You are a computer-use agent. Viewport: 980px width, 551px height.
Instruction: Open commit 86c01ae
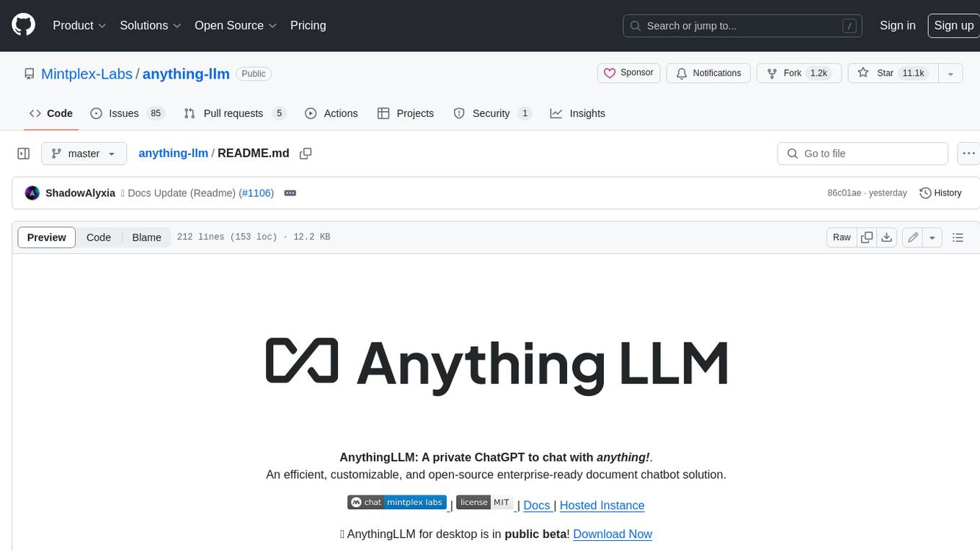tap(844, 193)
